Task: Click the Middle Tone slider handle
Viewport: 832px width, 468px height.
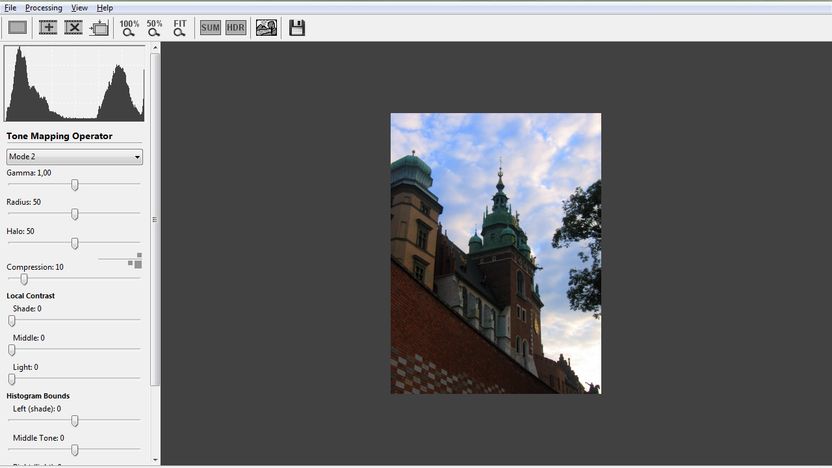Action: click(x=75, y=450)
